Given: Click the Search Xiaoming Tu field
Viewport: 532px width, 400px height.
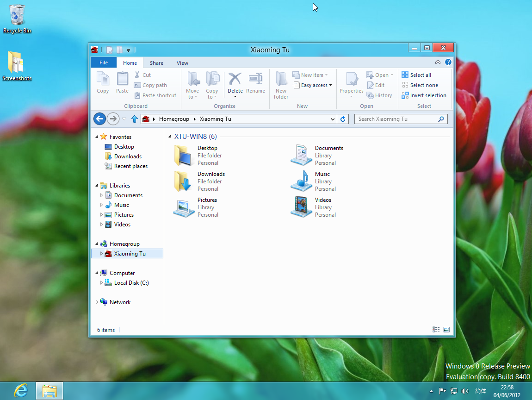Looking at the screenshot, I should 401,119.
